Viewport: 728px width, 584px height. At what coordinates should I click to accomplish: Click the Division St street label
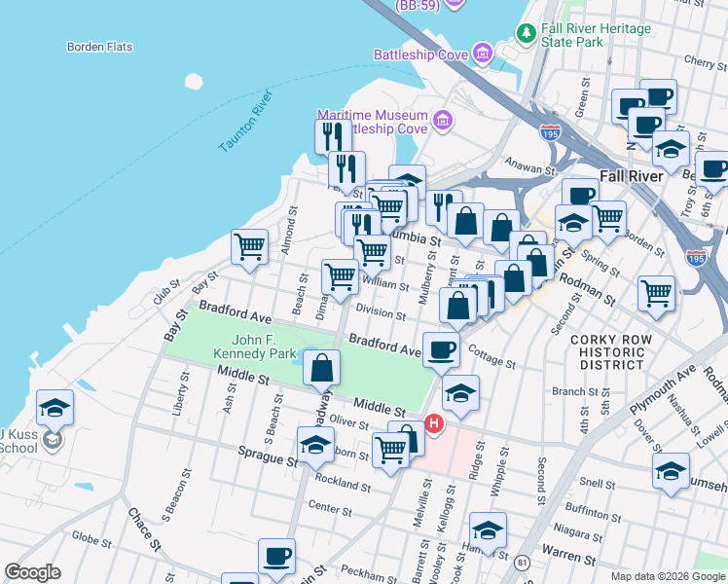tap(381, 312)
